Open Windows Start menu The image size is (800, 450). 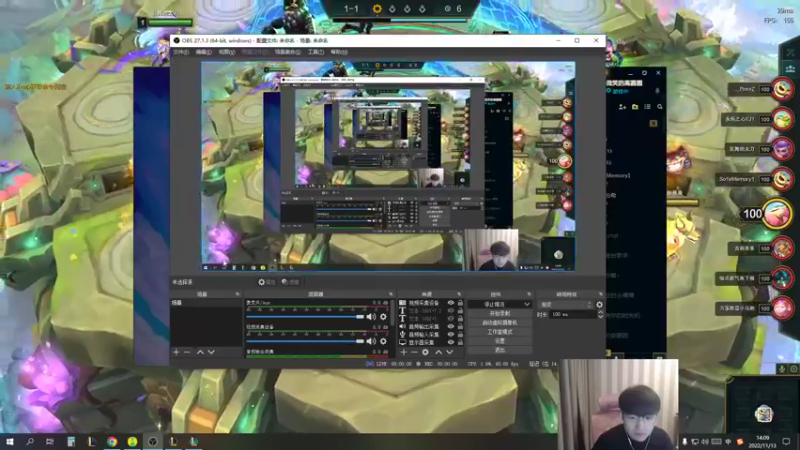point(9,441)
